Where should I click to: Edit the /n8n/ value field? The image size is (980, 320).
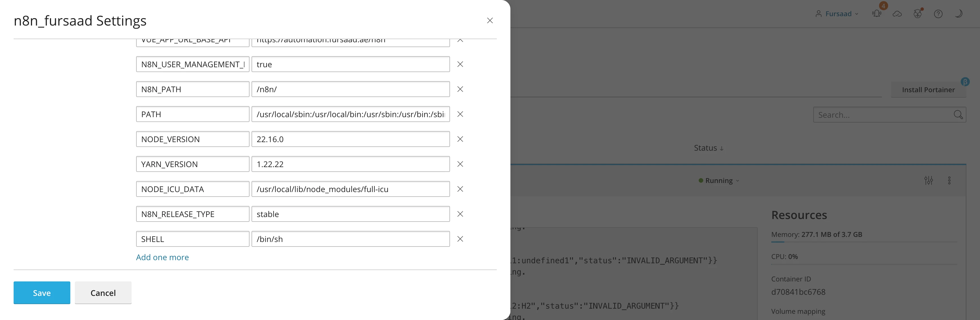tap(350, 89)
